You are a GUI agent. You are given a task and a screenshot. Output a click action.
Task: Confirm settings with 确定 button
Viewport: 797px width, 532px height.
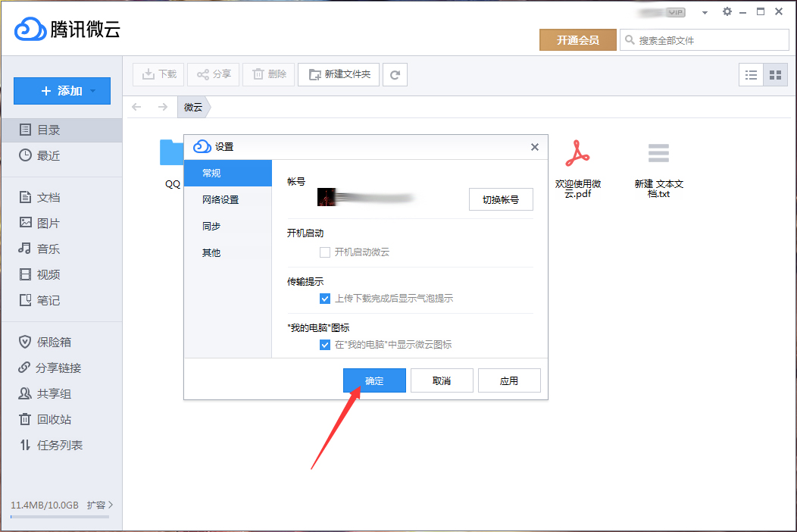(374, 380)
